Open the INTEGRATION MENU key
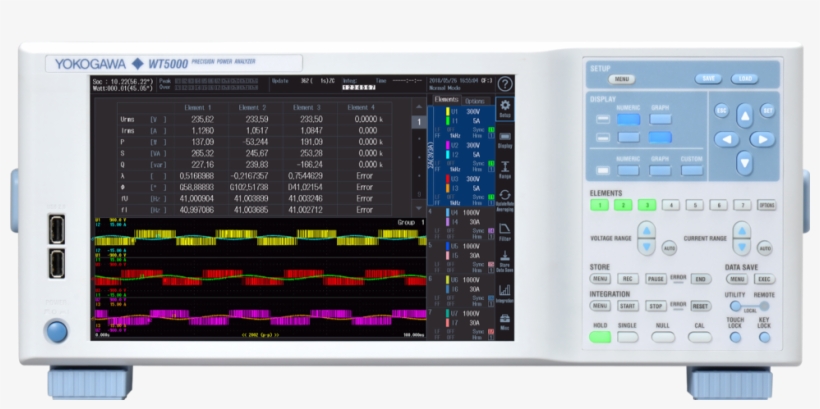The width and height of the screenshot is (820, 409). click(x=600, y=306)
